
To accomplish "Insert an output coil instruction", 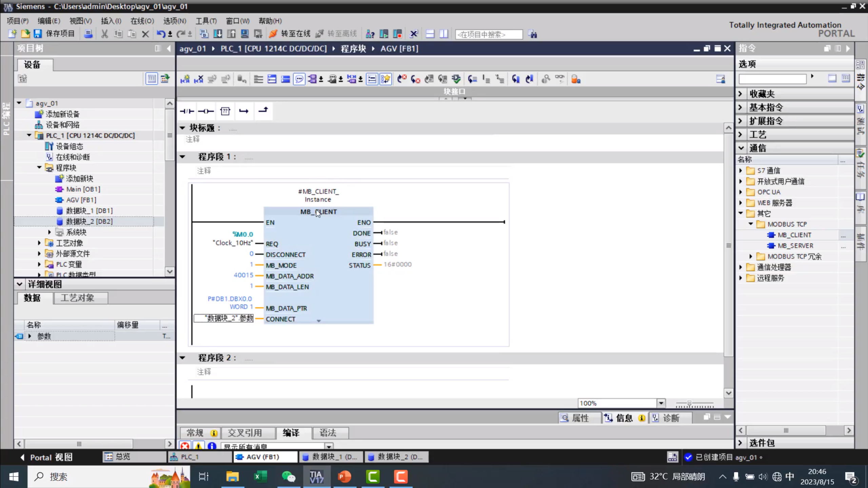I will [x=206, y=111].
